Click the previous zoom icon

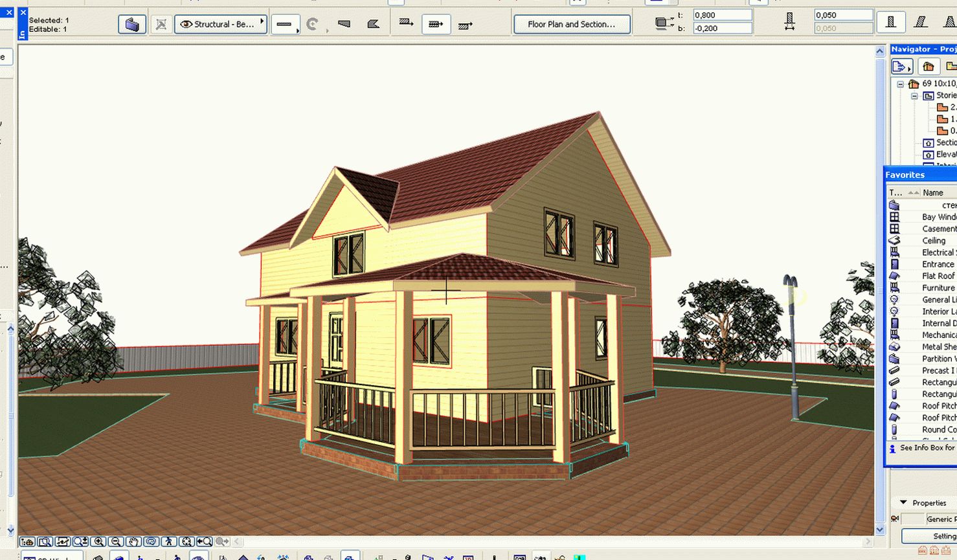[204, 542]
